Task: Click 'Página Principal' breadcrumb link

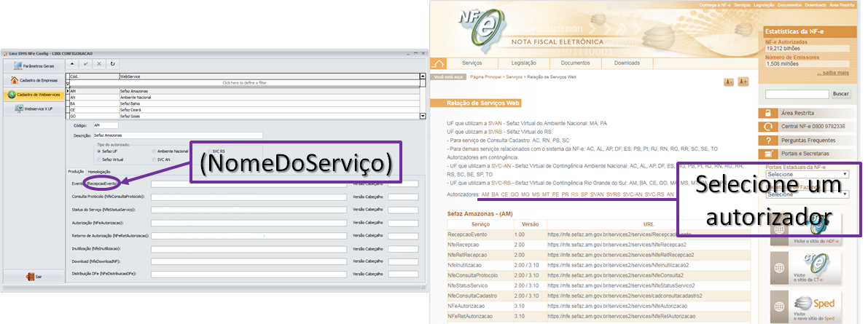Action: pos(487,77)
